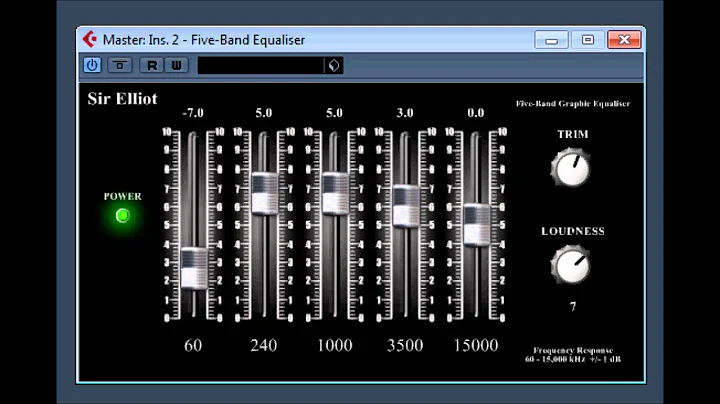The image size is (720, 404).
Task: Click the 3500 frequency label
Action: coord(405,345)
